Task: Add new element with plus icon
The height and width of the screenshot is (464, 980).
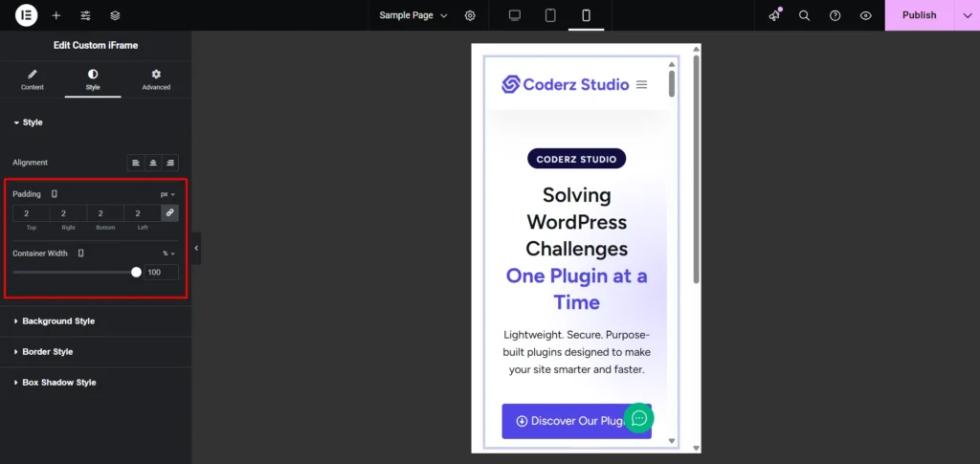Action: (56, 15)
